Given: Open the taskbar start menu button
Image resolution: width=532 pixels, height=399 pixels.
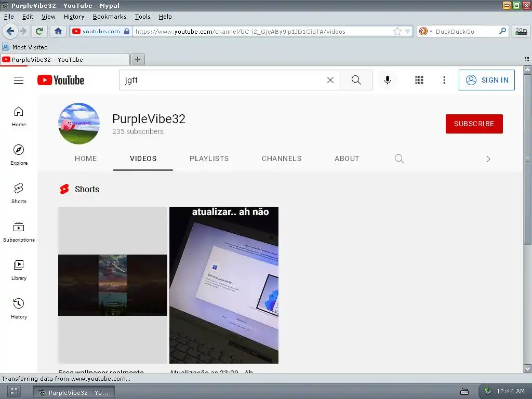Looking at the screenshot, I should (14, 392).
